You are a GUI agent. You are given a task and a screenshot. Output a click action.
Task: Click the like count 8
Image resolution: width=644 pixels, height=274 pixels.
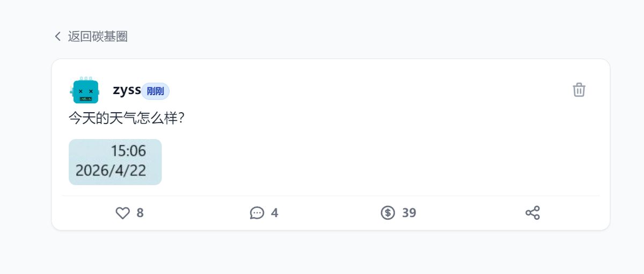[x=140, y=213]
